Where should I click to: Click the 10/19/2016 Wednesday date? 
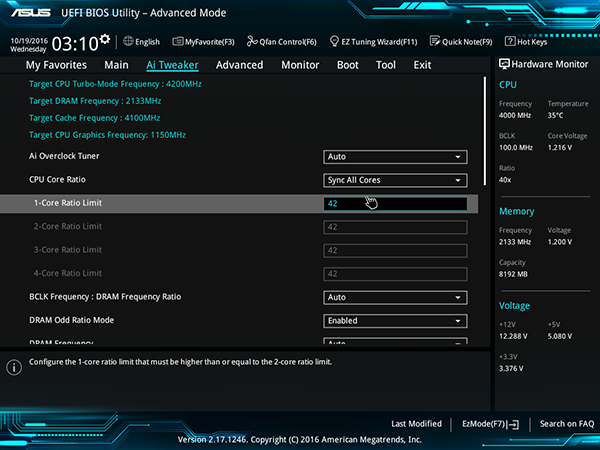pyautogui.click(x=29, y=45)
